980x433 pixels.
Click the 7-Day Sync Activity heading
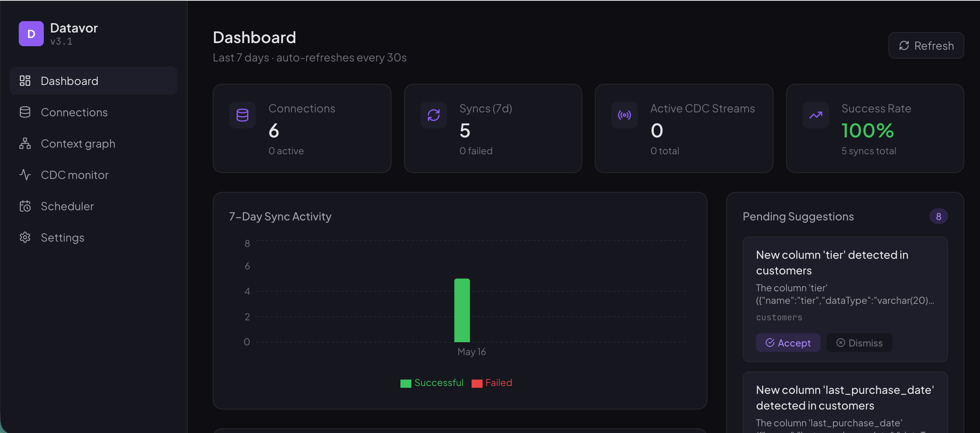tap(280, 216)
